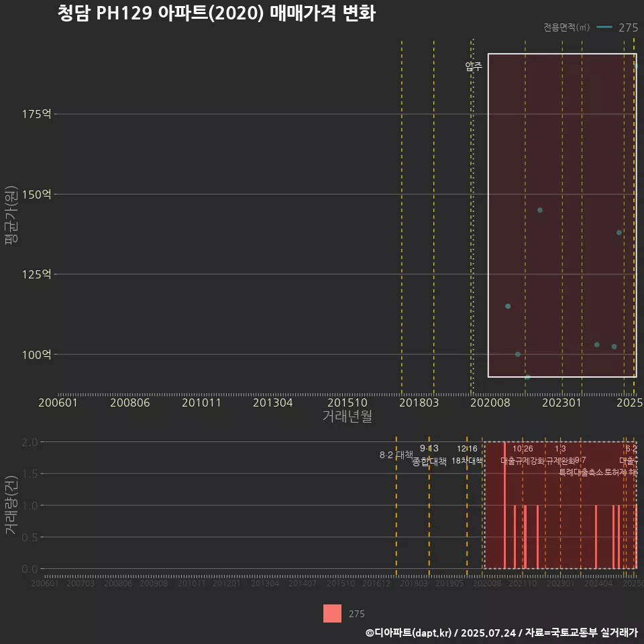This screenshot has height=644, width=644.
Task: Click the 1.5 volume axis label
Action: click(30, 474)
